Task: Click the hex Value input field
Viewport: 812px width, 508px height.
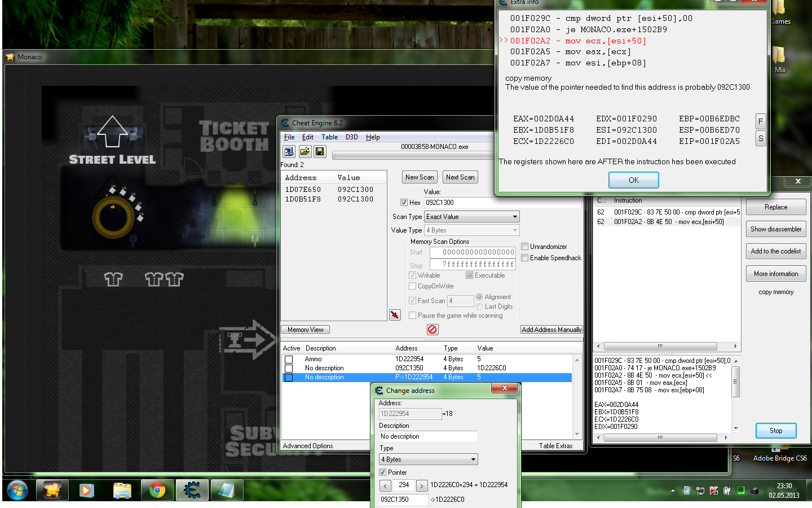Action: tap(502, 203)
